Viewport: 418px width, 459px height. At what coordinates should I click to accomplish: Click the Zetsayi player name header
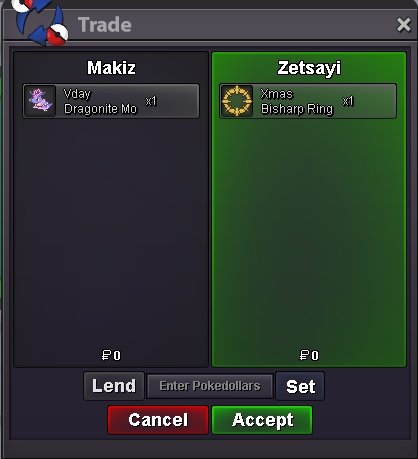click(309, 68)
